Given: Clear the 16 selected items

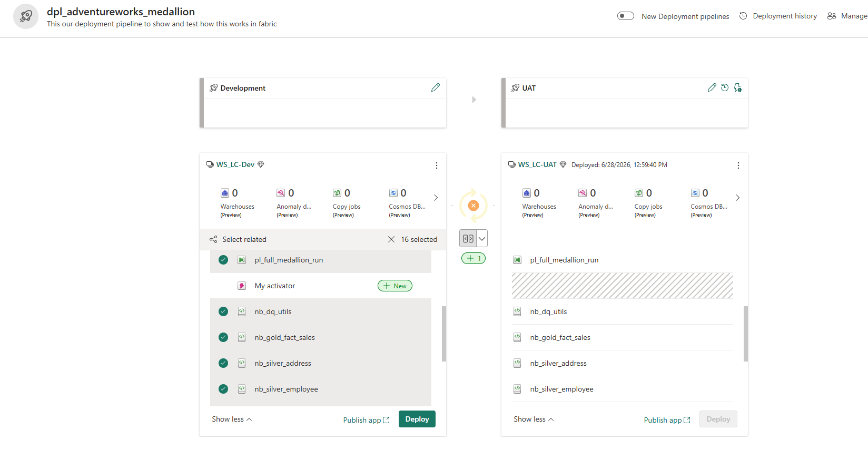Looking at the screenshot, I should tap(391, 239).
